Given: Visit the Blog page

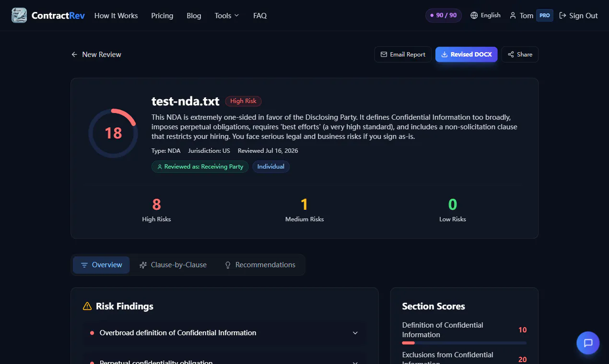Looking at the screenshot, I should [194, 15].
